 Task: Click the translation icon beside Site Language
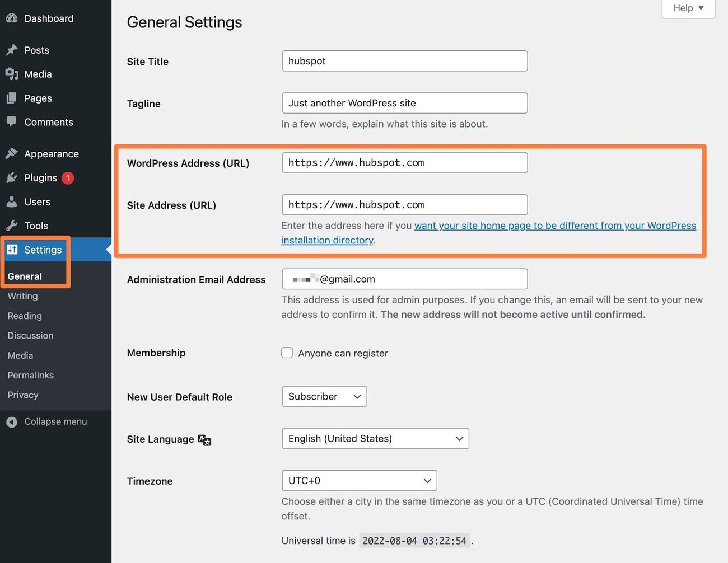click(x=204, y=440)
